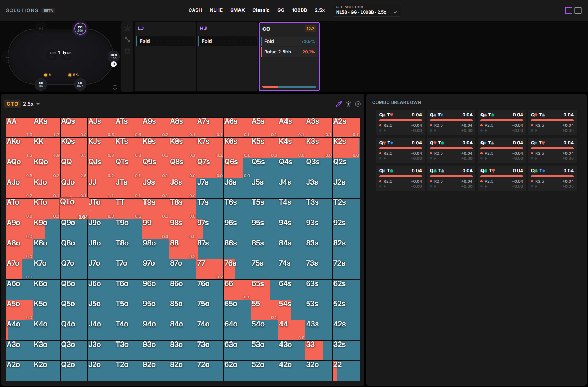Open the Q♠ T♥ combo card

(x=400, y=122)
